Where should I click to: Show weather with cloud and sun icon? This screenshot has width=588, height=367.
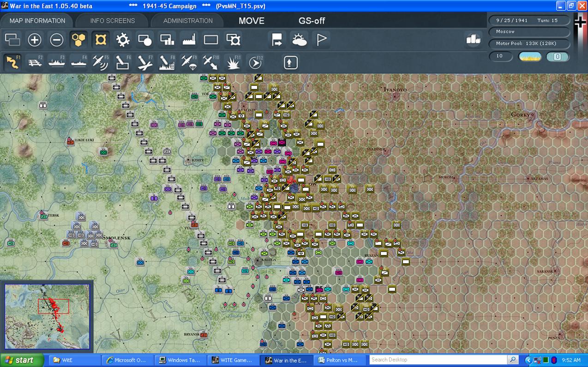[300, 40]
